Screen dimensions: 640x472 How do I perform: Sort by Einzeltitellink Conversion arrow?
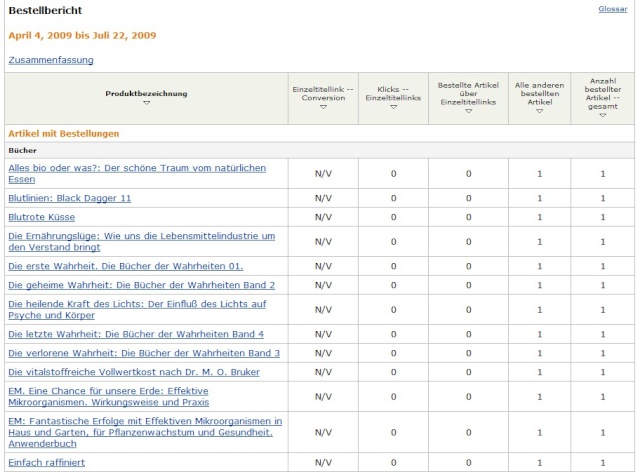click(323, 107)
